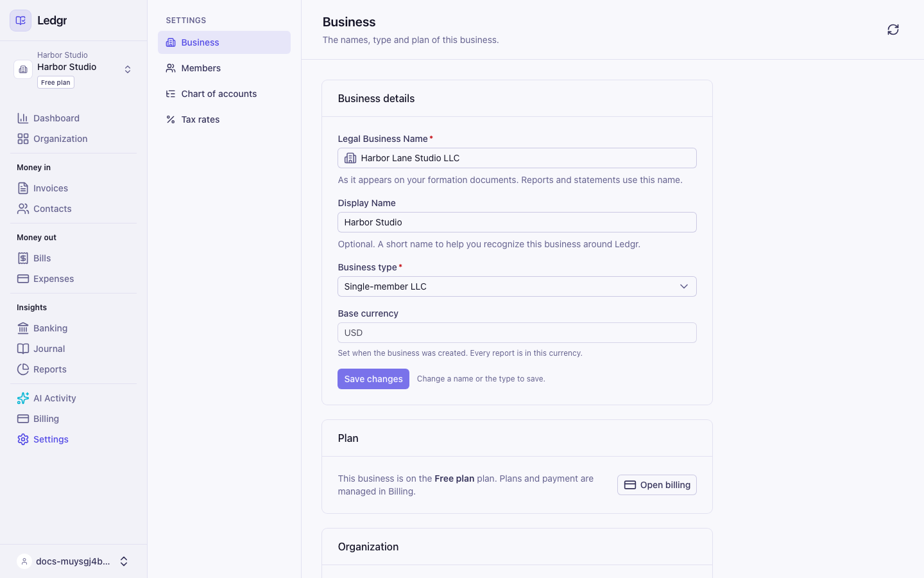Click the refresh icon in the Business header
This screenshot has width=924, height=578.
pos(893,30)
